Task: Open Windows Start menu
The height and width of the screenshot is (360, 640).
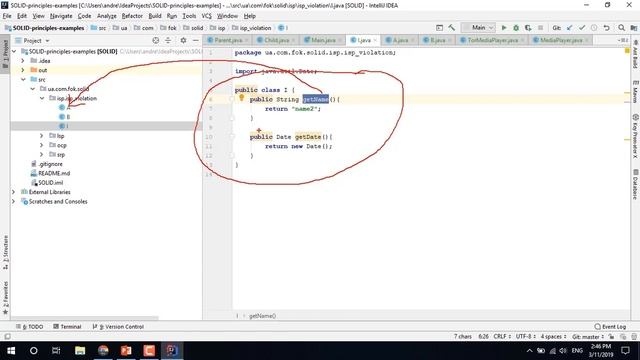Action: coord(11,351)
